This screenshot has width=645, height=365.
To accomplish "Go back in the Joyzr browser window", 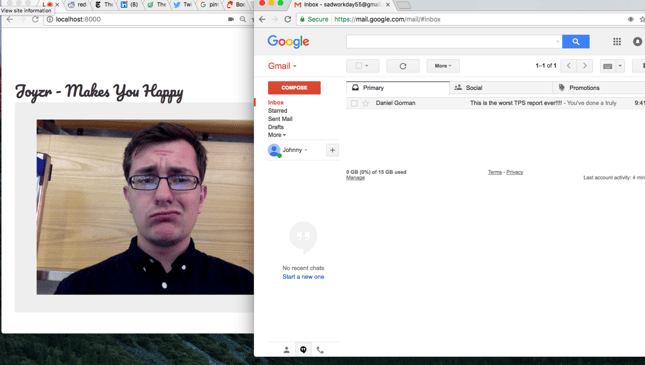I will tap(10, 19).
